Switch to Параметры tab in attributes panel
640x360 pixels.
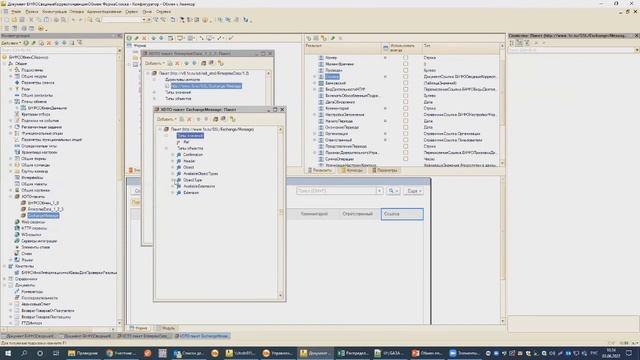pos(384,170)
